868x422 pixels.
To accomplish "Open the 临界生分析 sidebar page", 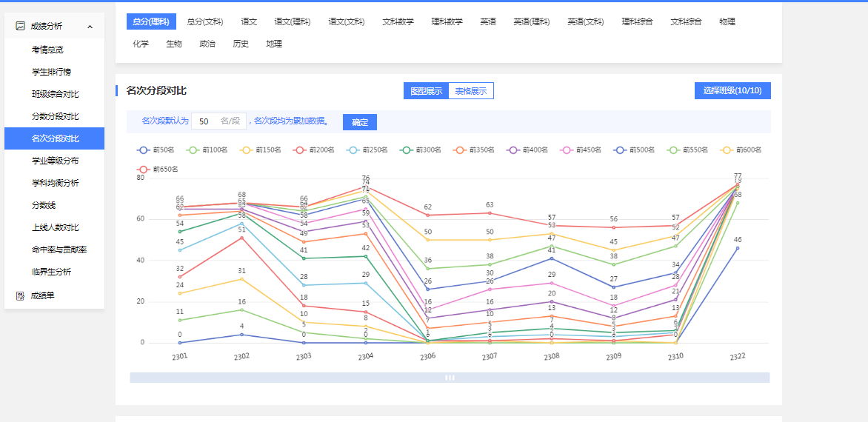I will (51, 272).
